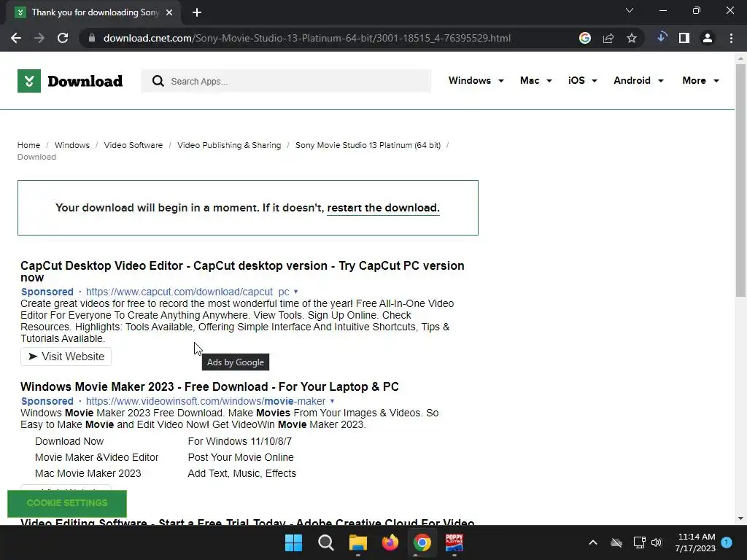Viewport: 747px width, 560px height.
Task: Open Chrome downloads icon
Action: [x=662, y=37]
